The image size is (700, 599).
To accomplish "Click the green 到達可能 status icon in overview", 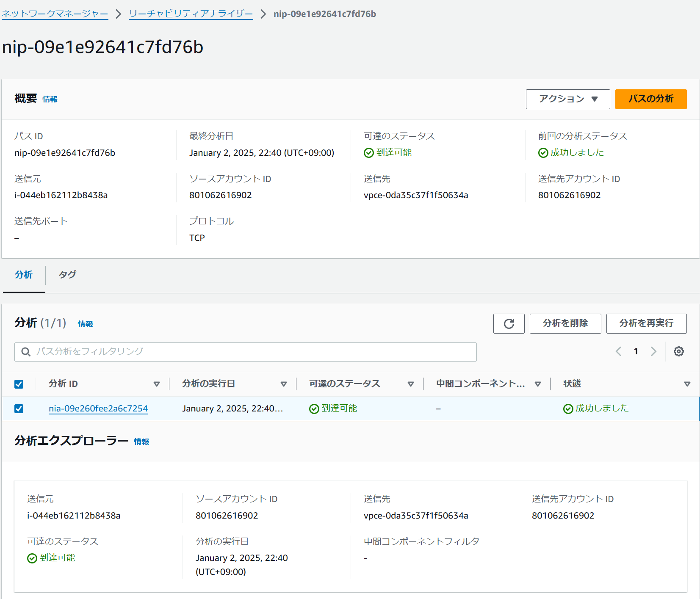I will [368, 153].
